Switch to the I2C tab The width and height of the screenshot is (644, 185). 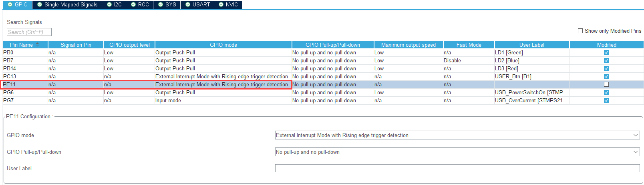(x=114, y=5)
